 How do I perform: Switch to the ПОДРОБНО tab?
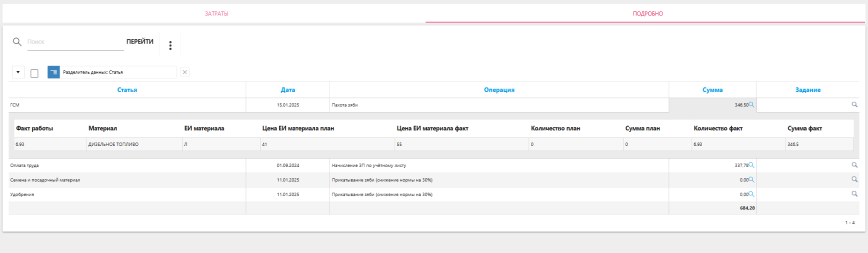[648, 14]
